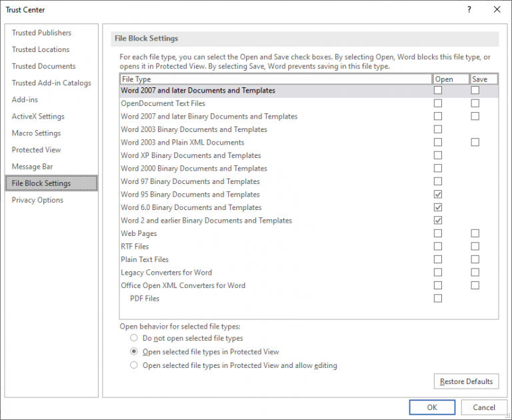512x420 pixels.
Task: Tick Save for Word 2003 and Plain XML
Action: (x=475, y=143)
